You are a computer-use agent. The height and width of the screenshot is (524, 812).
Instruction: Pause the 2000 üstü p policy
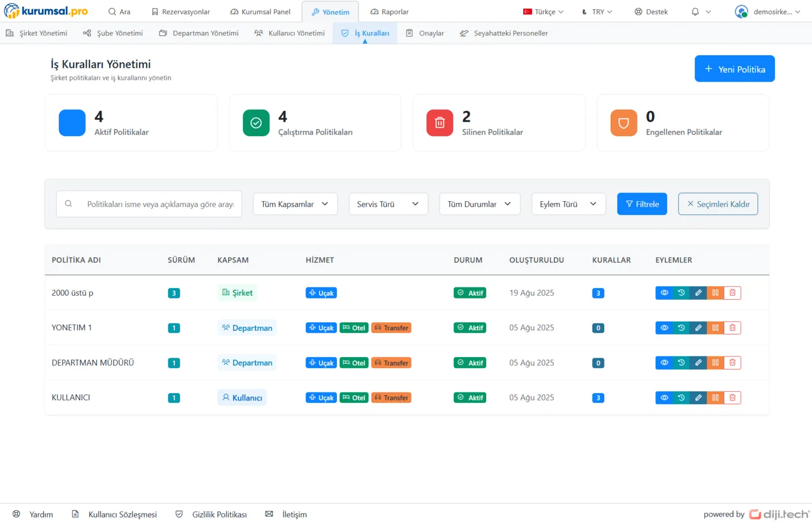(715, 293)
